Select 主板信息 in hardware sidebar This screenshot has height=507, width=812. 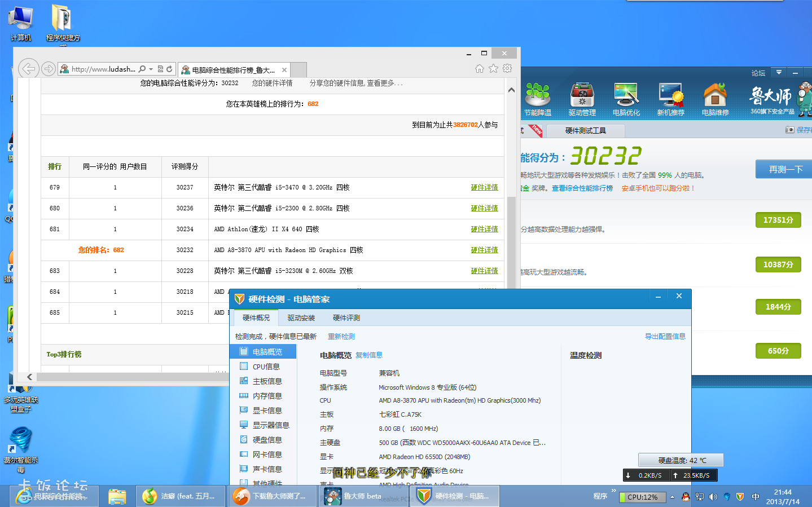click(263, 381)
